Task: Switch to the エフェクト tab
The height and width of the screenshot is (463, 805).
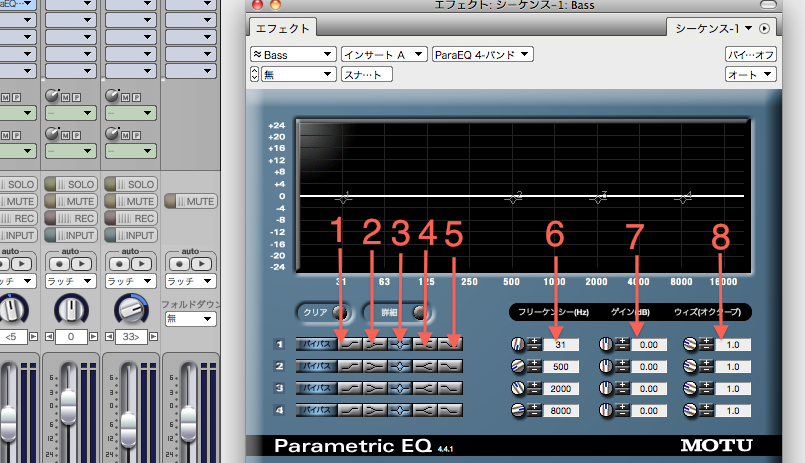Action: tap(282, 29)
